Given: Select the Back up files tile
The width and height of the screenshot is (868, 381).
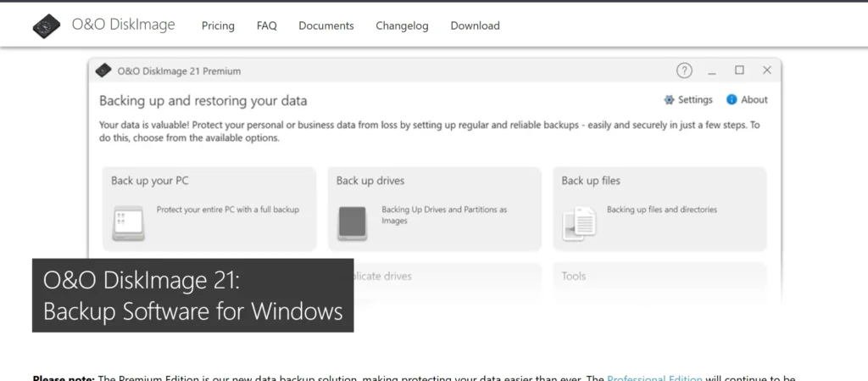Looking at the screenshot, I should tap(659, 209).
